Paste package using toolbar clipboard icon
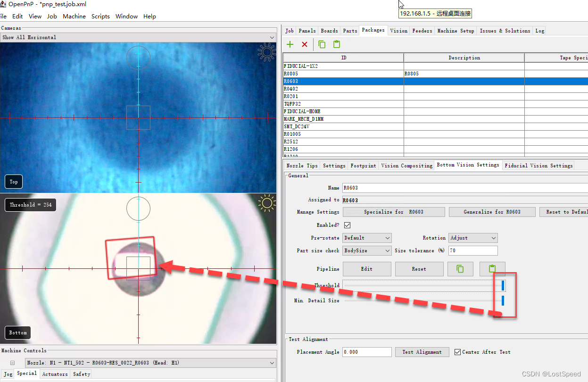The height and width of the screenshot is (382, 588). pos(337,44)
